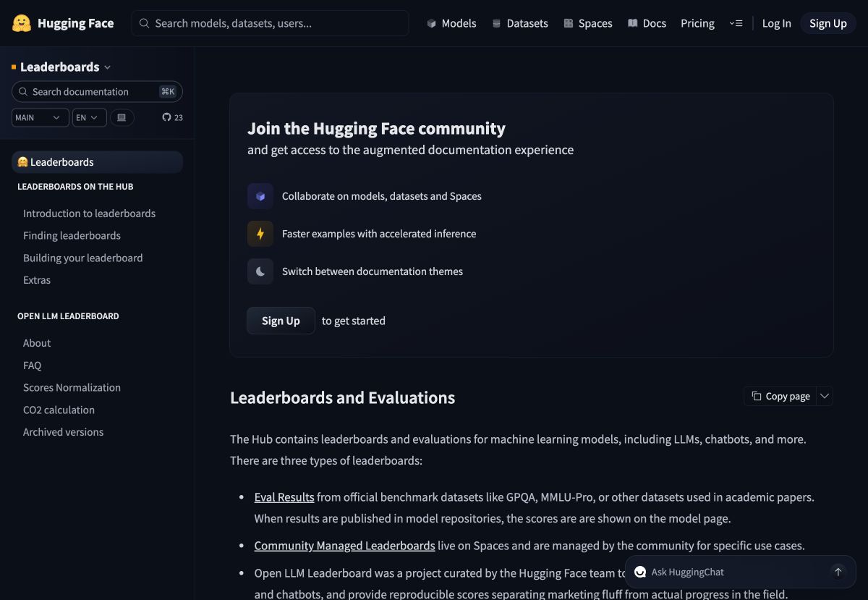Select the 🤗 Leaderboards sidebar item
Image resolution: width=868 pixels, height=600 pixels.
pyautogui.click(x=97, y=162)
